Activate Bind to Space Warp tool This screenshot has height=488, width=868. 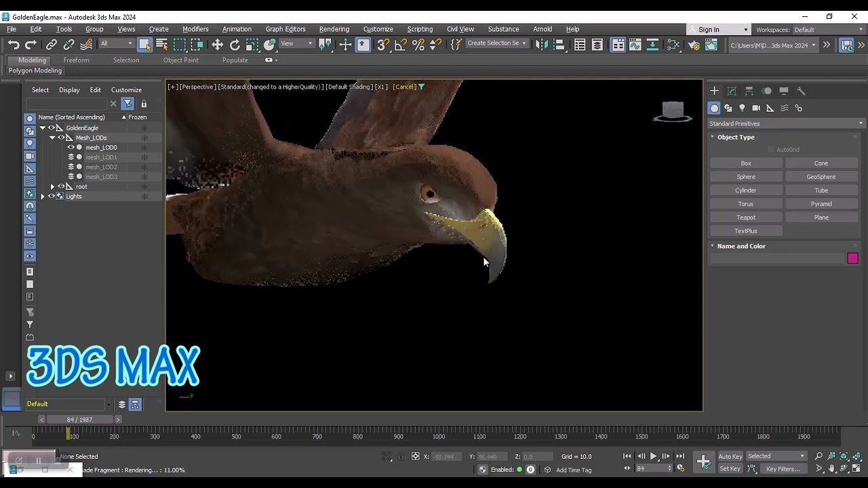[86, 45]
